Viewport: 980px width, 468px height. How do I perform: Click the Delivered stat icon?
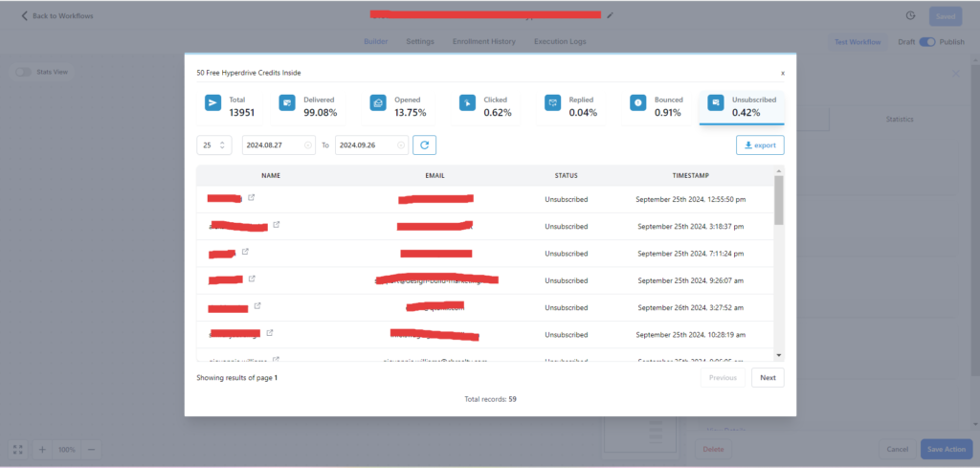coord(287,103)
